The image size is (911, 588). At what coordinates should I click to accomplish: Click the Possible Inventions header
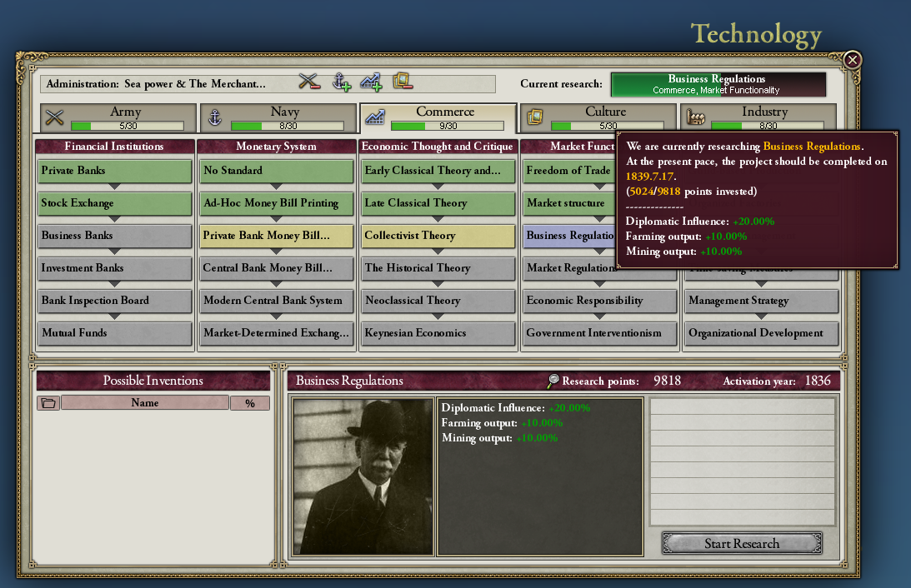[153, 380]
